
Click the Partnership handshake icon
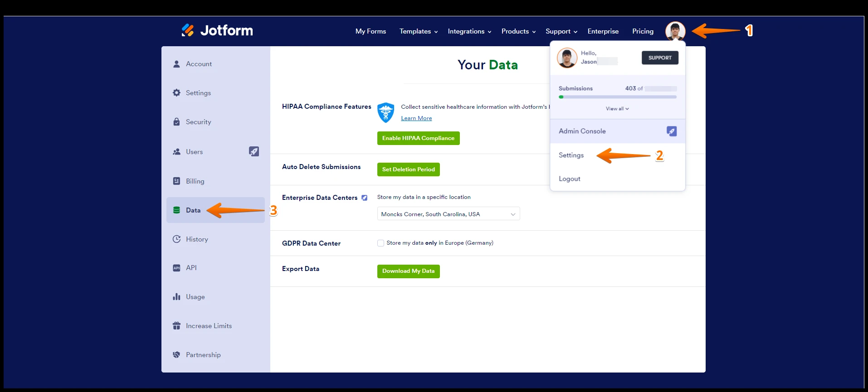point(176,355)
